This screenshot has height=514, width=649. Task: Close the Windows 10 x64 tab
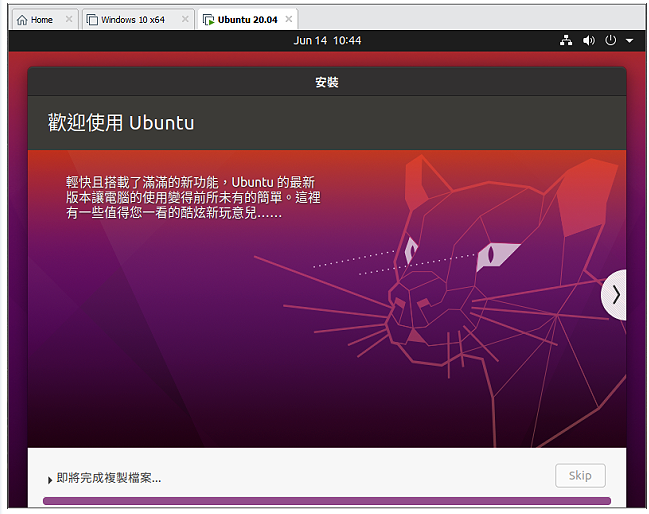tap(185, 19)
